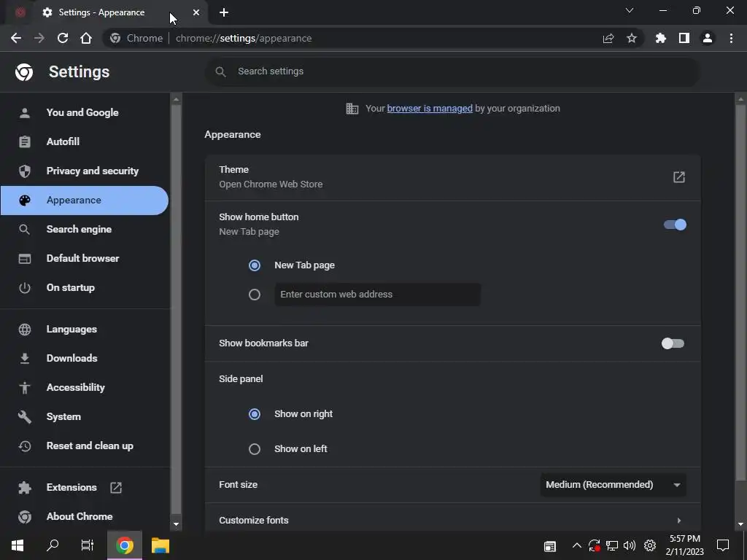Click the network tray icon
Image resolution: width=747 pixels, height=560 pixels.
pyautogui.click(x=612, y=545)
